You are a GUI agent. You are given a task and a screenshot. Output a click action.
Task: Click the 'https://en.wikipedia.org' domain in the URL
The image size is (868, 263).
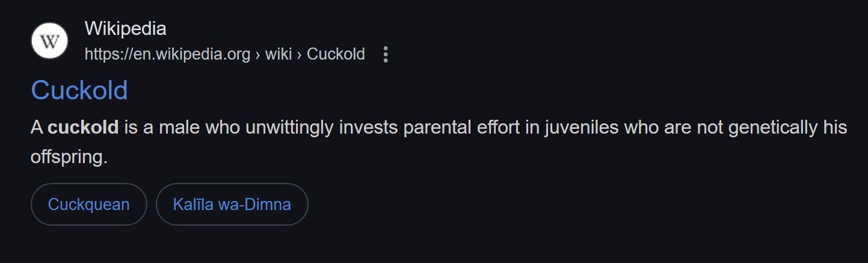click(x=167, y=55)
